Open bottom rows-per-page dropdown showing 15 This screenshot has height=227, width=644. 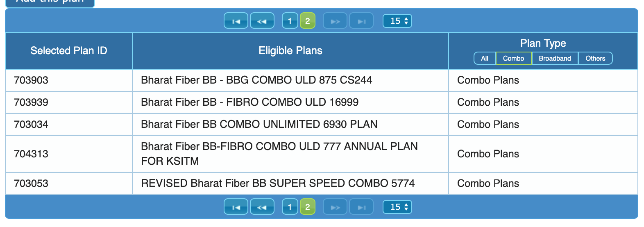coord(397,207)
